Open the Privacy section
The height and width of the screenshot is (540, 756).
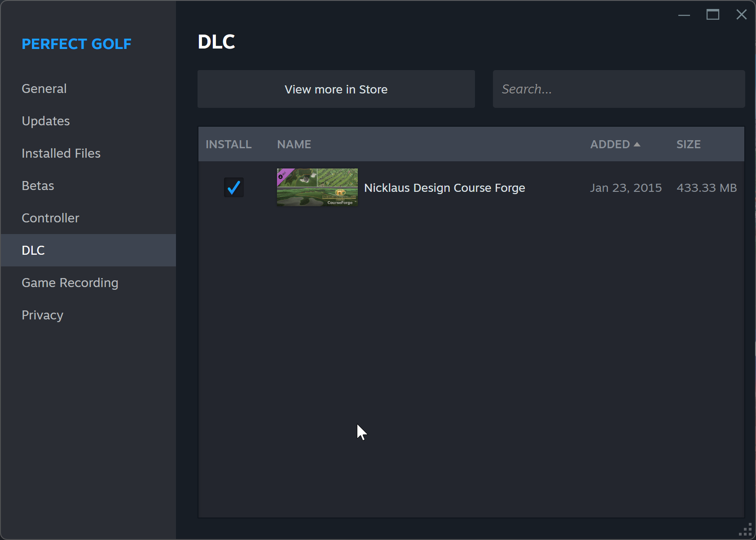click(42, 315)
